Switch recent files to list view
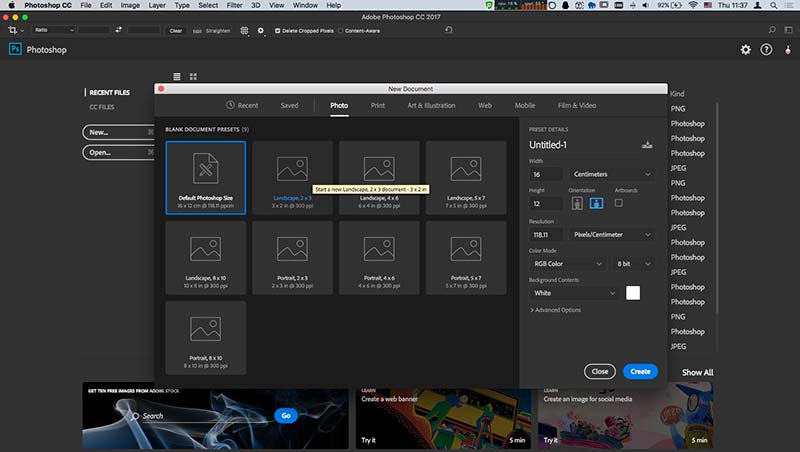The height and width of the screenshot is (452, 800). [177, 77]
